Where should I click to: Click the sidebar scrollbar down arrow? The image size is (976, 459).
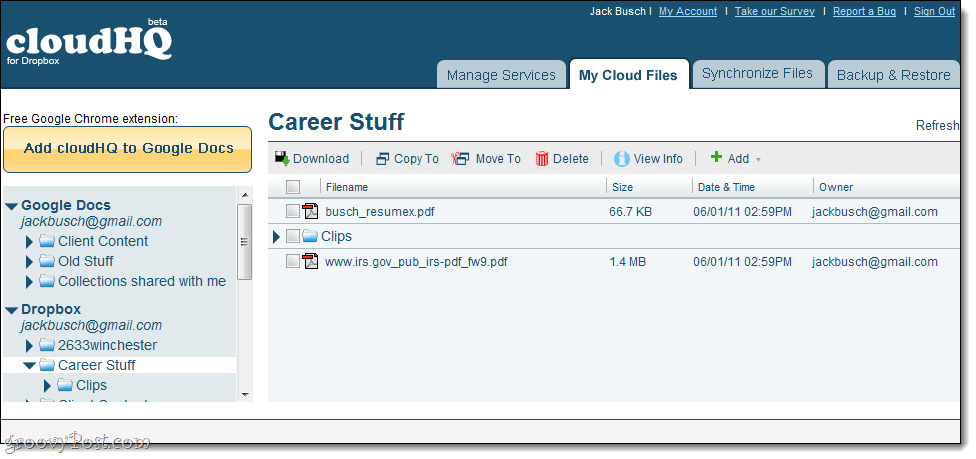(245, 394)
